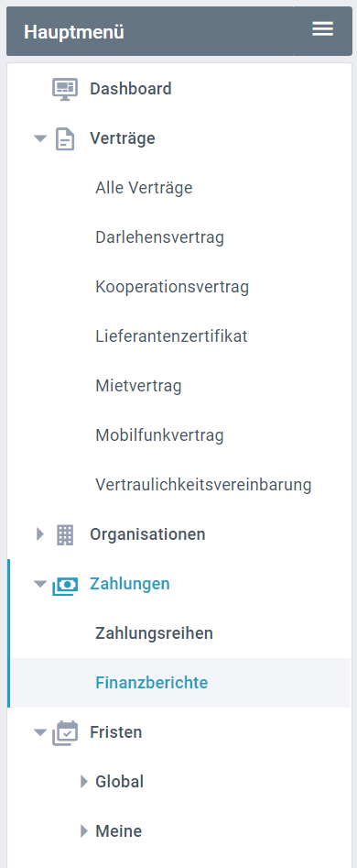Expand the Global subtree arrow
Image resolution: width=357 pixels, height=868 pixels.
[84, 782]
